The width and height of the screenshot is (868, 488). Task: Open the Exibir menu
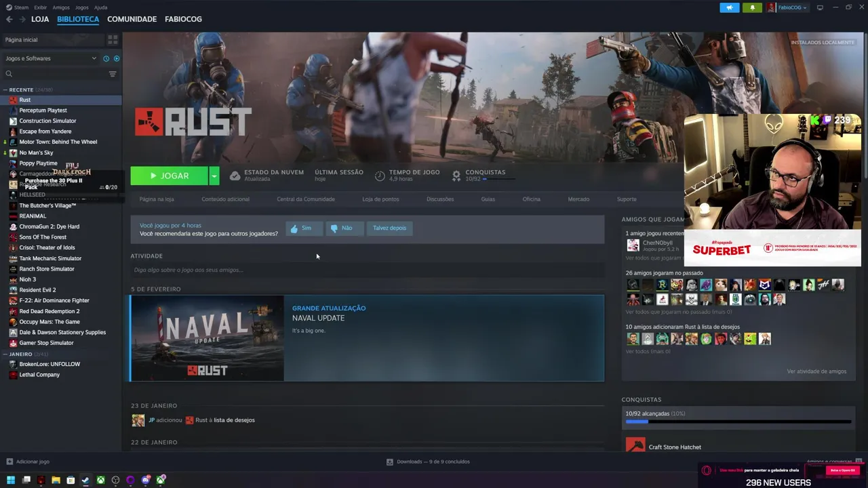pos(40,7)
